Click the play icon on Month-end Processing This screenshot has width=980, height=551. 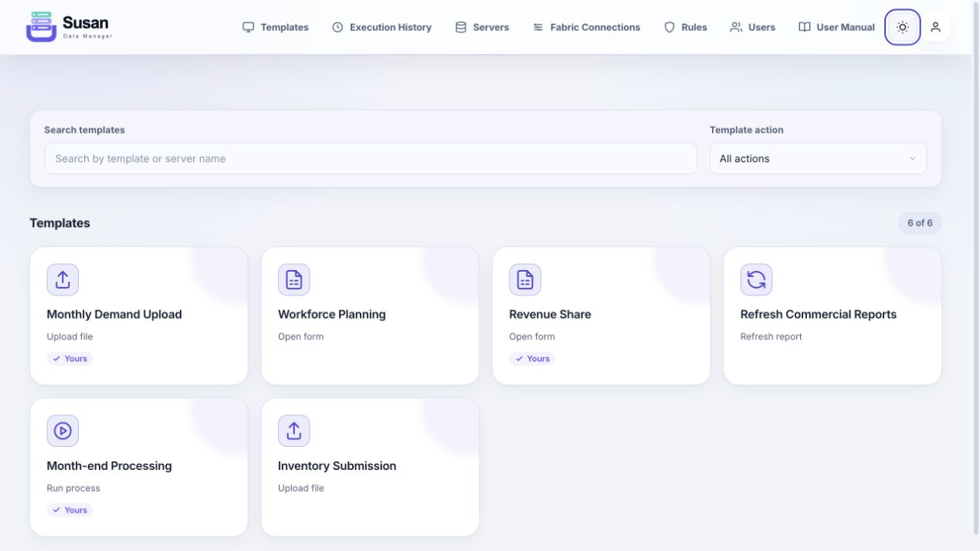point(63,431)
